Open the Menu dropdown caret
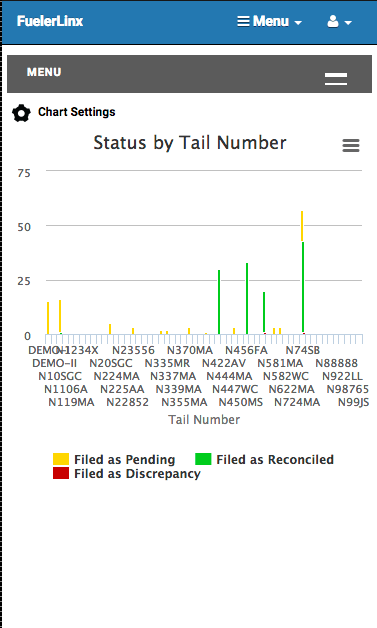 pyautogui.click(x=298, y=23)
